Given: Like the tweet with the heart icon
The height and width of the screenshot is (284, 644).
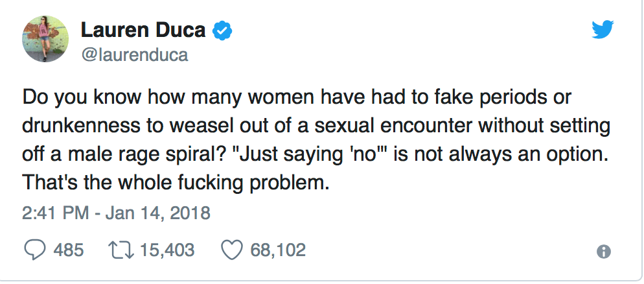Looking at the screenshot, I should click(x=231, y=250).
